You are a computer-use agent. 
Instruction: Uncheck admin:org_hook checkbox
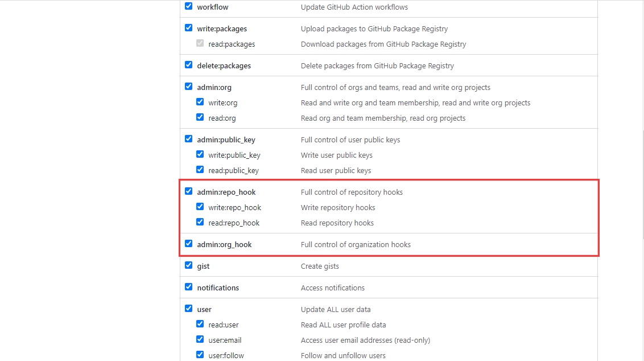coord(188,244)
